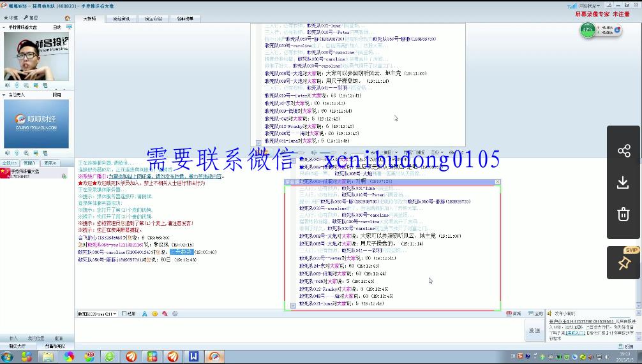Toggle the private chat checkbox
Viewport: 642px width, 364px height.
(123, 314)
